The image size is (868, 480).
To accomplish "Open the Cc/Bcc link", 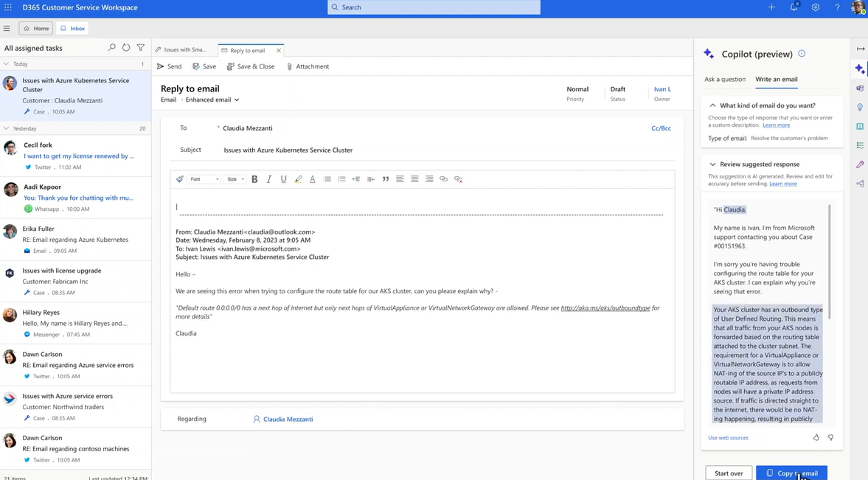I will (x=661, y=128).
